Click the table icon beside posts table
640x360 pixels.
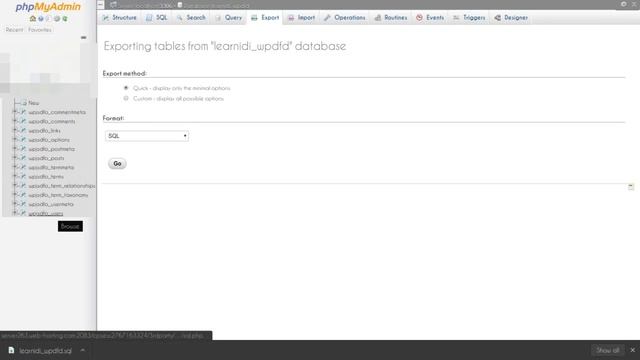tap(23, 158)
